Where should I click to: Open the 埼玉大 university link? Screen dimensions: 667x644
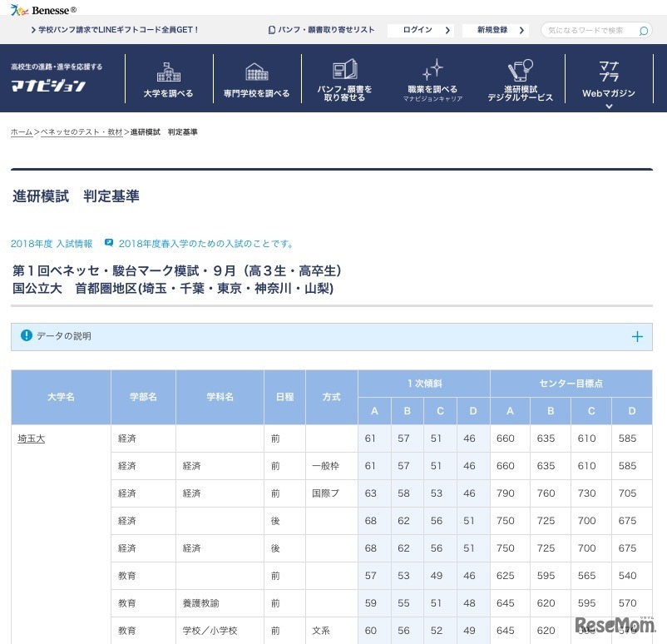31,438
